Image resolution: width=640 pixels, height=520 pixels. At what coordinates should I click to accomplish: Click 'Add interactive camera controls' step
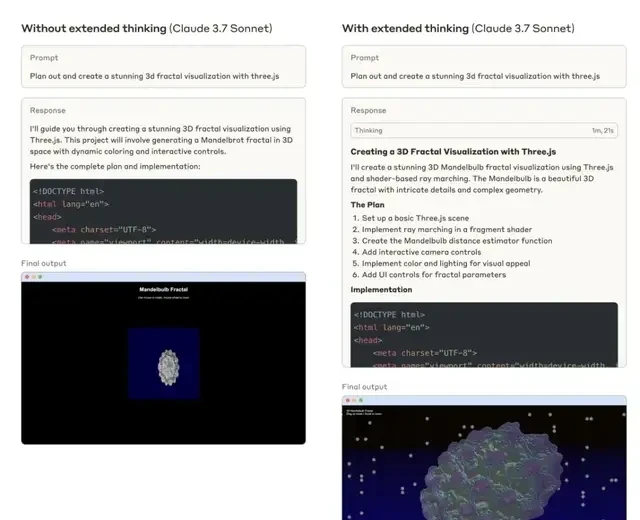[x=421, y=252]
